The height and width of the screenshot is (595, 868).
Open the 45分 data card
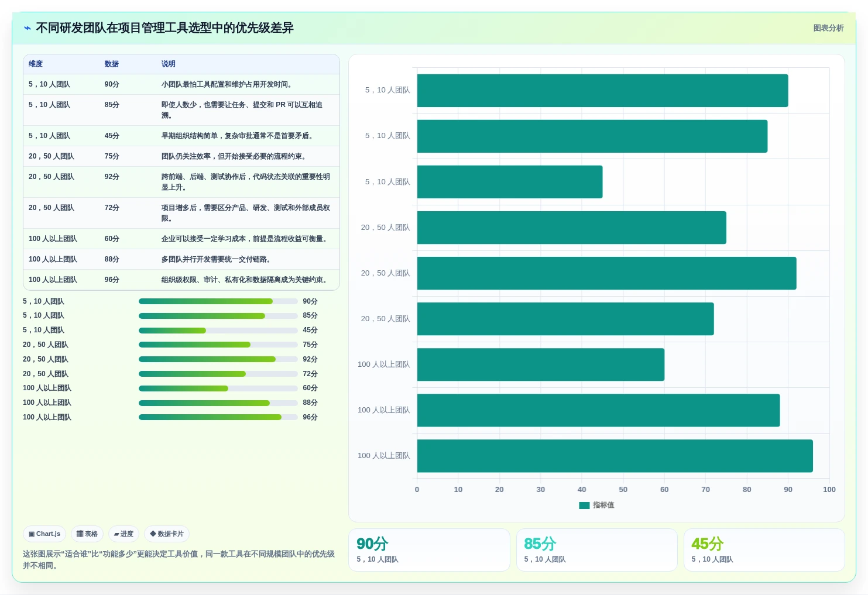764,550
